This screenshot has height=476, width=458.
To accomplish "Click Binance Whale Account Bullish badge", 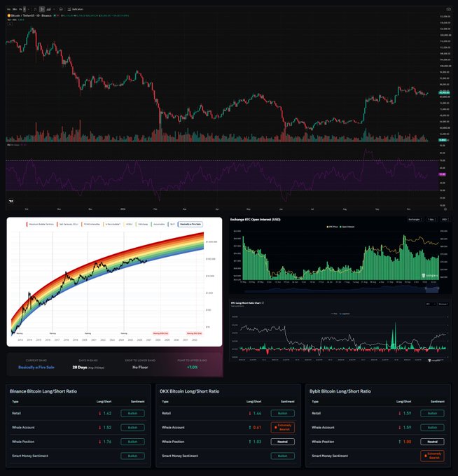I will point(132,428).
